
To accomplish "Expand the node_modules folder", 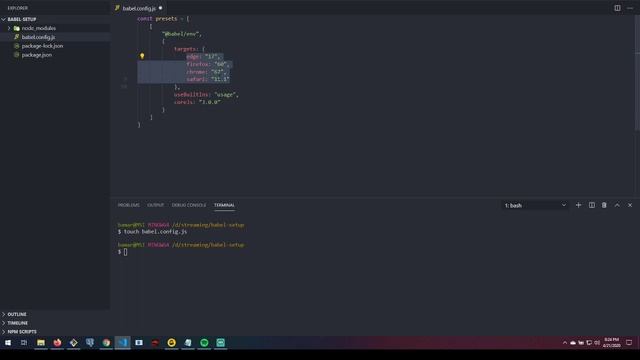I will pyautogui.click(x=9, y=28).
